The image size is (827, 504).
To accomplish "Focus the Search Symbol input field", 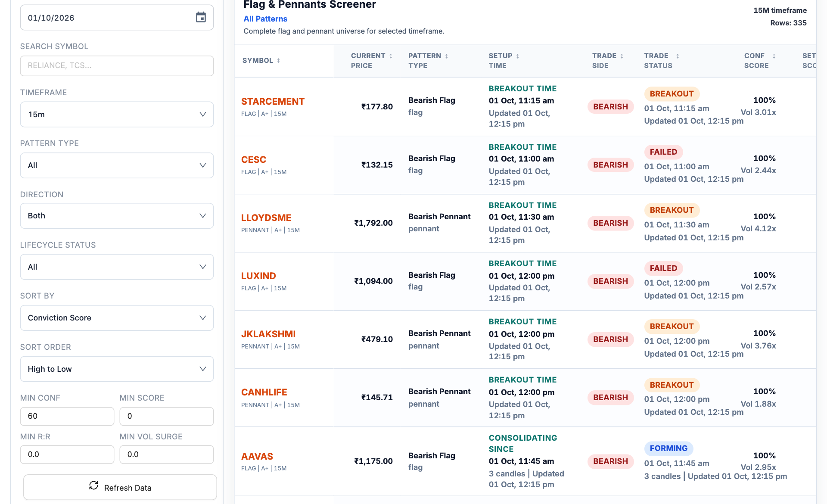I will [x=117, y=65].
